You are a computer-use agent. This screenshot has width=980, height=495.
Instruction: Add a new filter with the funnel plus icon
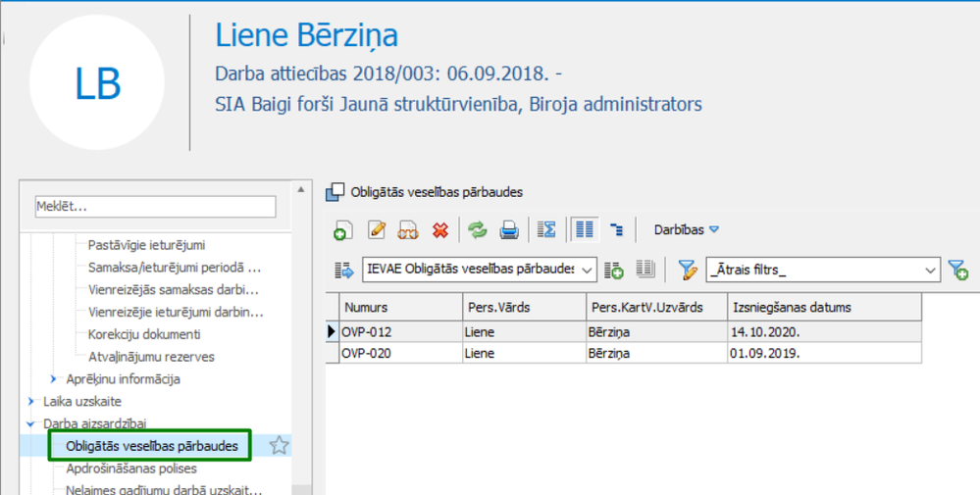point(958,271)
